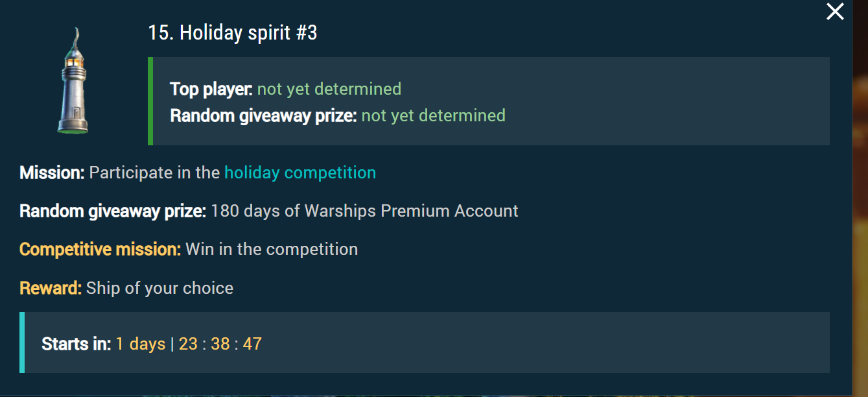This screenshot has width=868, height=397.
Task: Click '180 days of Warships Premium Account' text
Action: click(364, 211)
